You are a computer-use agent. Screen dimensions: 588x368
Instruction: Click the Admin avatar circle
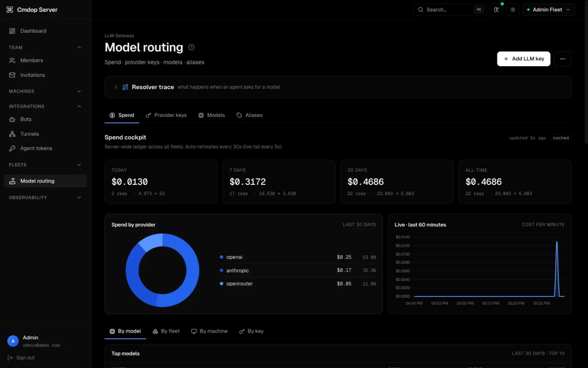click(x=13, y=341)
